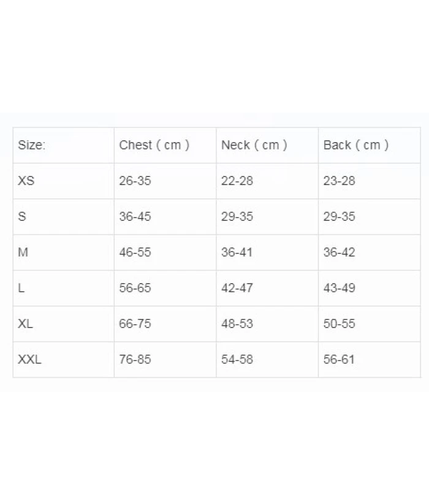Click chest value 36-45 cell

(135, 216)
